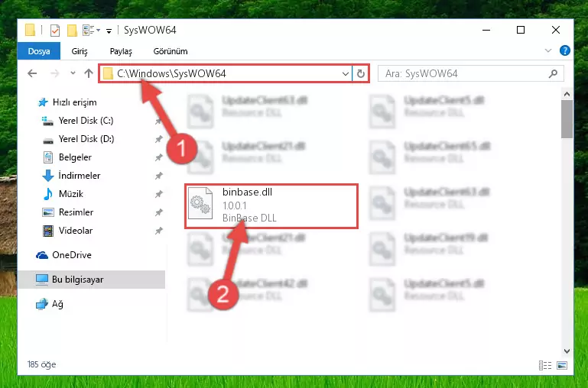Screen dimensions: 588x388
Task: Close the SysWOW64 window
Action: (556, 30)
